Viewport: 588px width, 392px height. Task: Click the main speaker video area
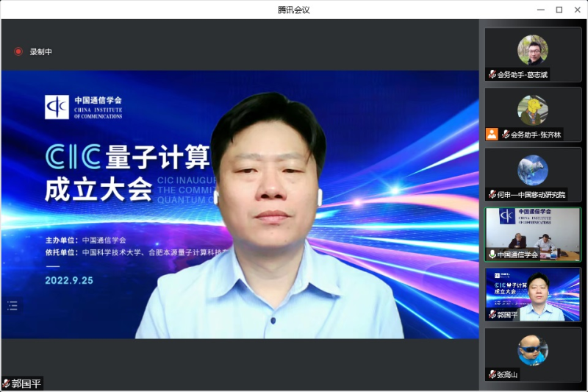coord(240,204)
